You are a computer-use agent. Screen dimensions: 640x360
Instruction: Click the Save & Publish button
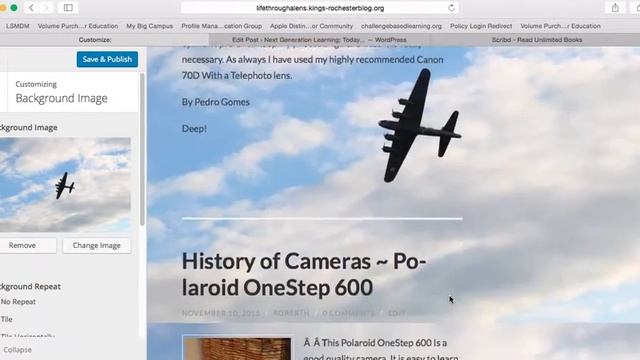click(107, 59)
